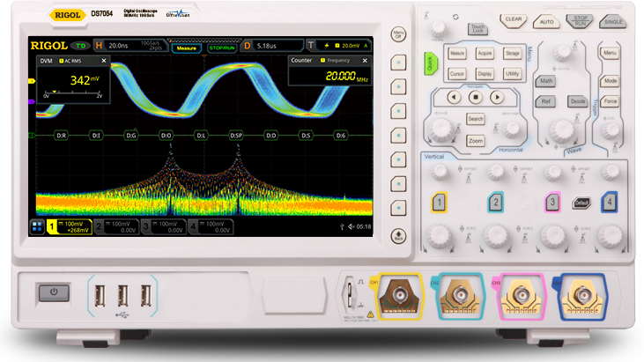This screenshot has width=644, height=362.
Task: Close the Counter window
Action: click(365, 60)
